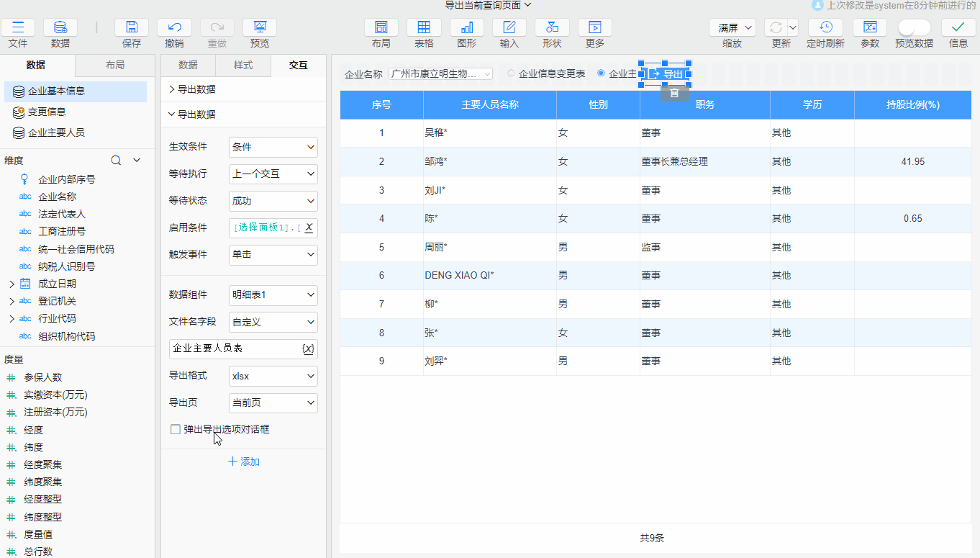Image resolution: width=980 pixels, height=558 pixels.
Task: Click the 添加 add interaction button
Action: (243, 462)
